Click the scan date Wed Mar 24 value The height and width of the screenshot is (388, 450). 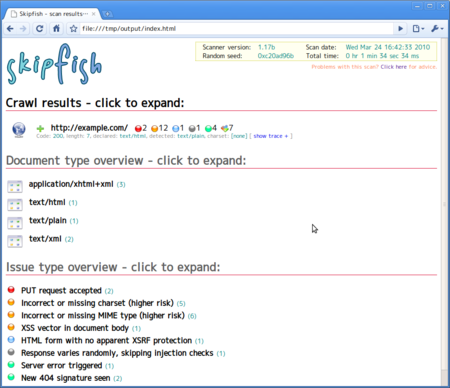click(388, 47)
